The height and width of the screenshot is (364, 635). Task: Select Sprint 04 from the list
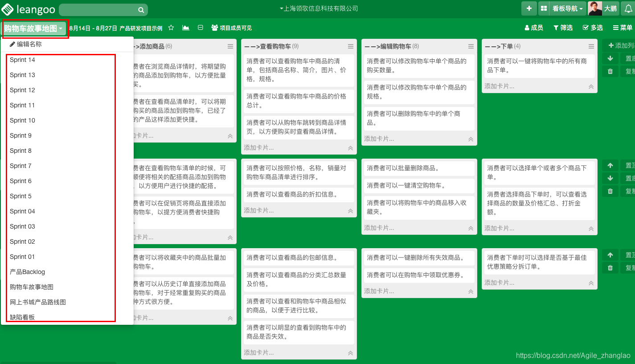click(x=22, y=211)
